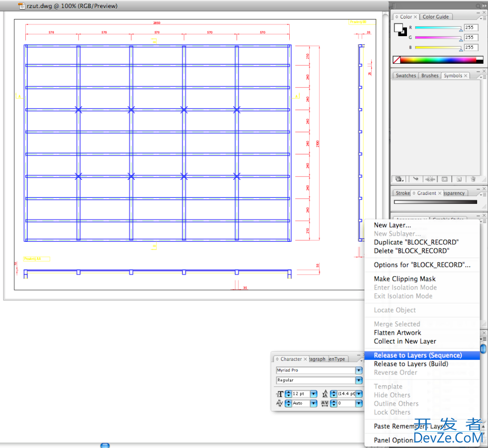The image size is (488, 448).
Task: Cycle the Character panel view arrows
Action: point(277,359)
